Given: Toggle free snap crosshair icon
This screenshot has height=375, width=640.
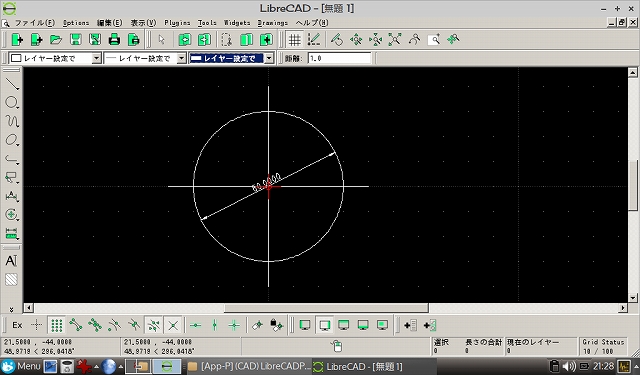Looking at the screenshot, I should click(37, 325).
